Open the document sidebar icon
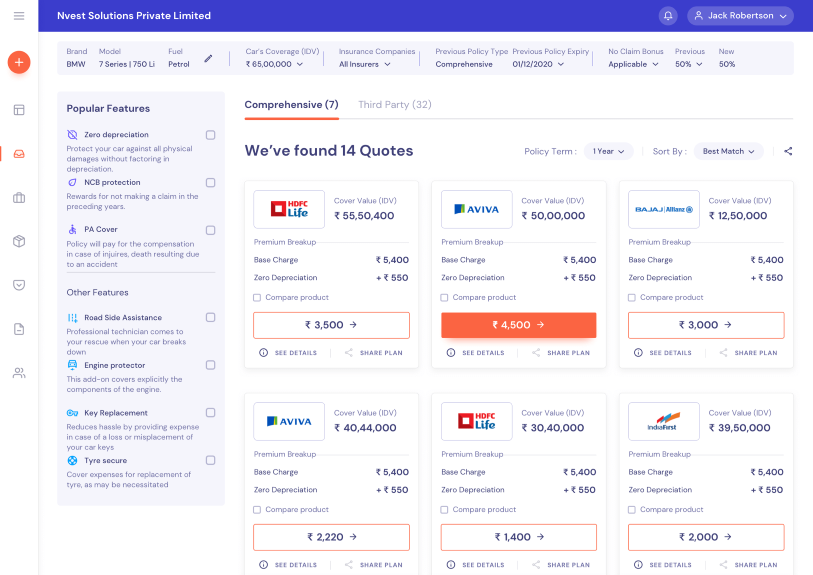Screen dimensions: 813x575 tap(19, 329)
